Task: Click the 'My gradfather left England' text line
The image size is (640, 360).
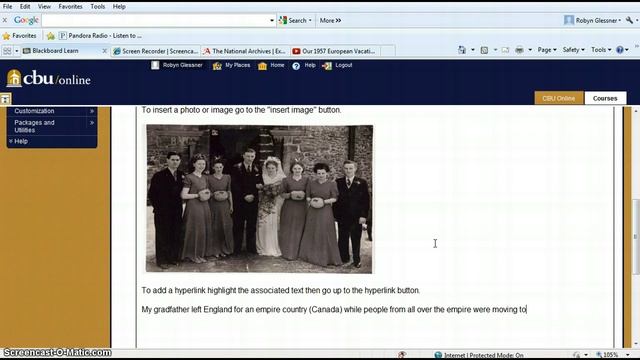Action: click(334, 309)
